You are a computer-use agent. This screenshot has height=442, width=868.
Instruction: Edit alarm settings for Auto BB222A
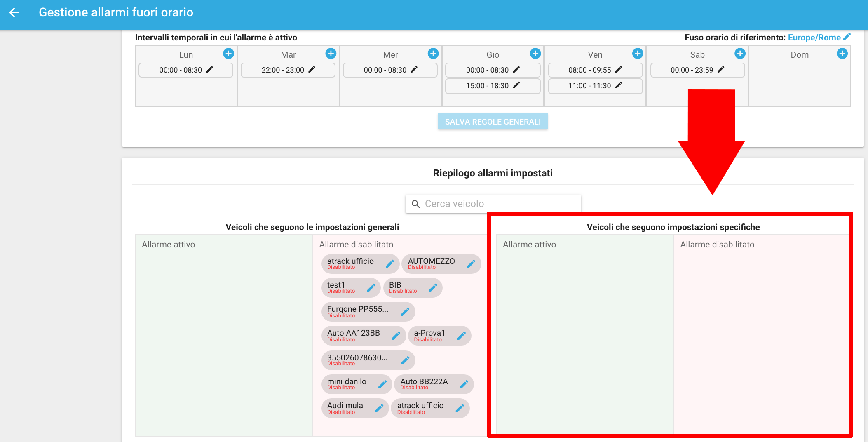coord(464,384)
